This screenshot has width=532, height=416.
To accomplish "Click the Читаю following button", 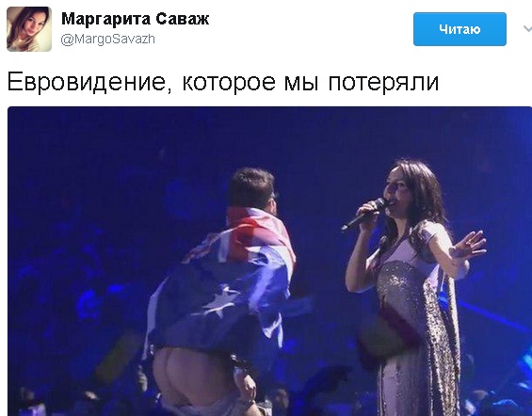I will click(x=459, y=29).
